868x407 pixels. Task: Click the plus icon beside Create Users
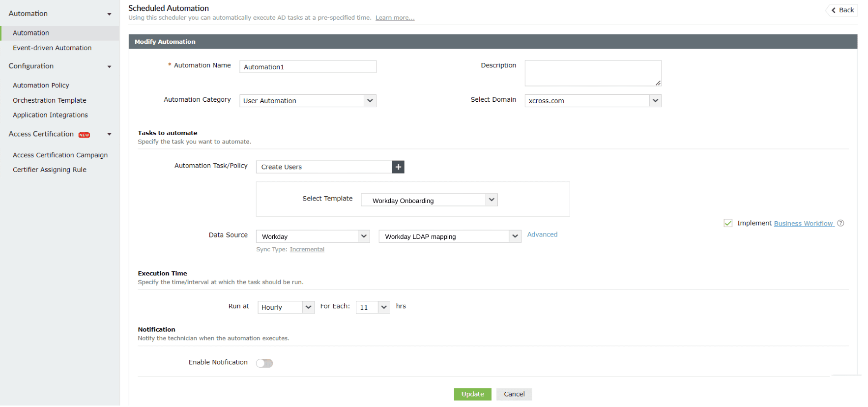tap(398, 167)
